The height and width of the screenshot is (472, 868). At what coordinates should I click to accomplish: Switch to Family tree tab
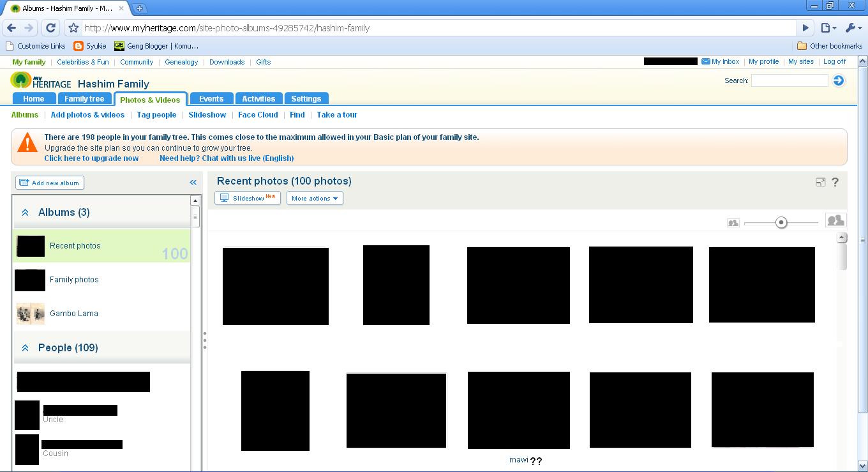tap(84, 99)
